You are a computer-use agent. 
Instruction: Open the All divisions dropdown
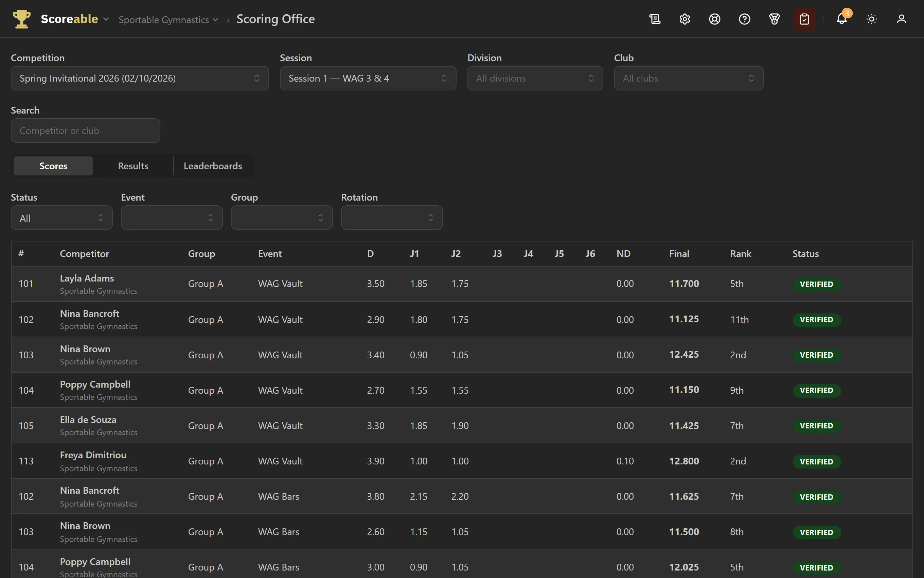click(x=535, y=78)
